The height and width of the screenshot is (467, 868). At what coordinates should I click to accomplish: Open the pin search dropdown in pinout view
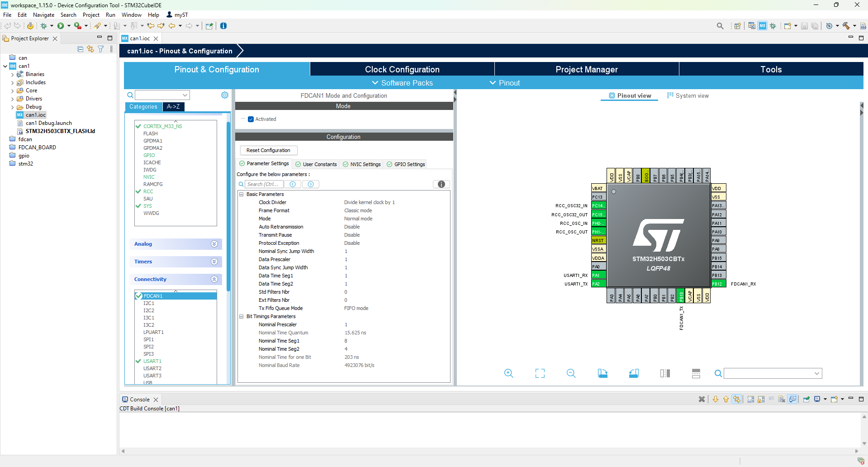pos(817,373)
